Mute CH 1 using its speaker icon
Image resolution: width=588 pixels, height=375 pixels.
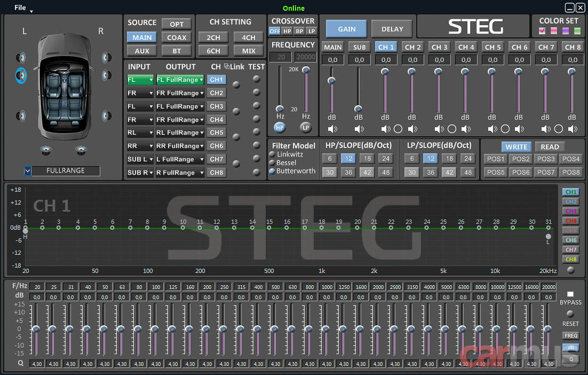coord(385,129)
